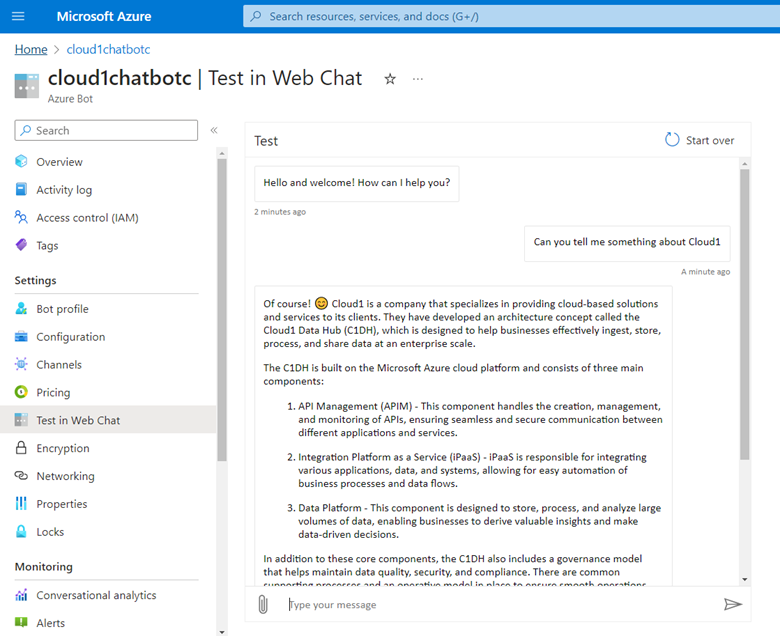This screenshot has height=636, width=780.
Task: Click the chat window scrollbar thumb
Action: [745, 314]
